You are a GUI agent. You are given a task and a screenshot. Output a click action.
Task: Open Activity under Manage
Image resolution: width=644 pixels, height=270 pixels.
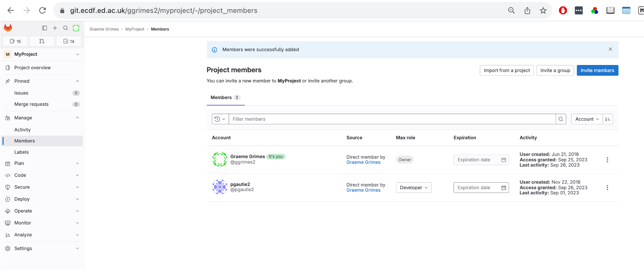(x=43, y=130)
